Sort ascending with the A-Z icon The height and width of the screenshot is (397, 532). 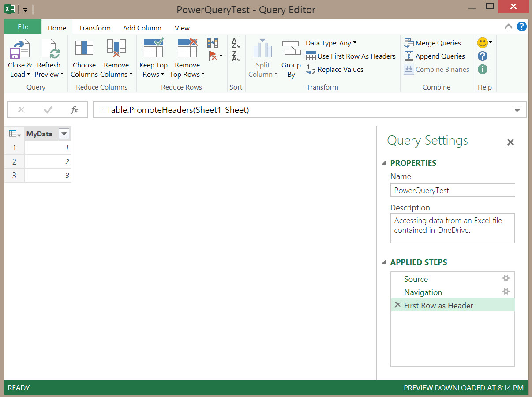coord(236,43)
